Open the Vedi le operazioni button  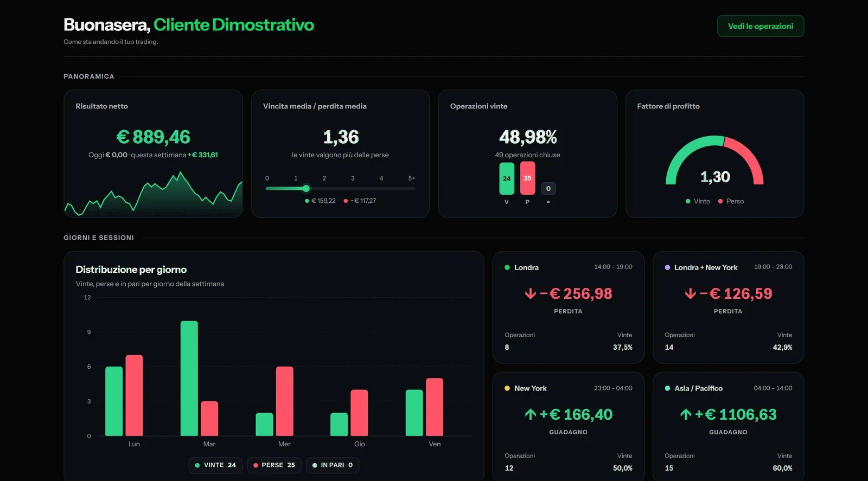coord(760,26)
